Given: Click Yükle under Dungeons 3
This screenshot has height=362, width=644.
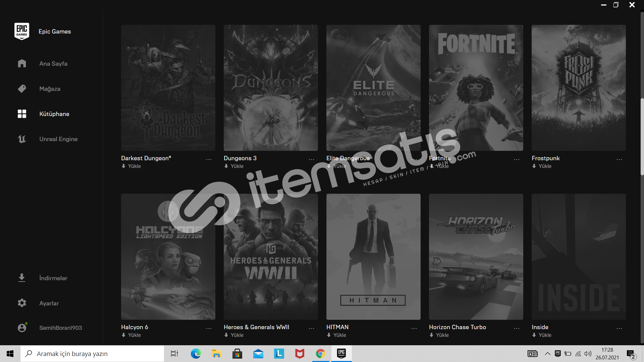Looking at the screenshot, I should point(234,166).
